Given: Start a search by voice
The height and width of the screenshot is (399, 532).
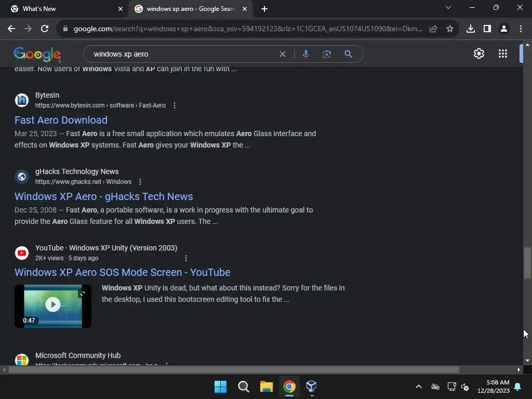Looking at the screenshot, I should [305, 54].
